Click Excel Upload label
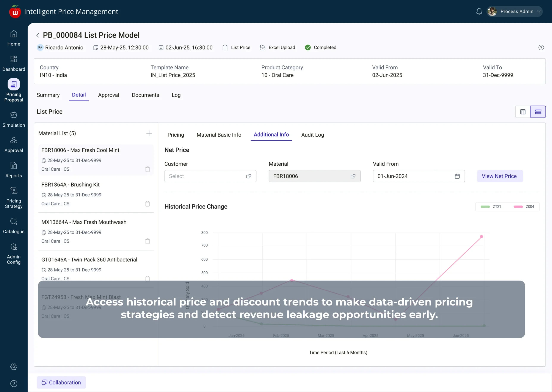The width and height of the screenshot is (552, 392). (x=282, y=48)
